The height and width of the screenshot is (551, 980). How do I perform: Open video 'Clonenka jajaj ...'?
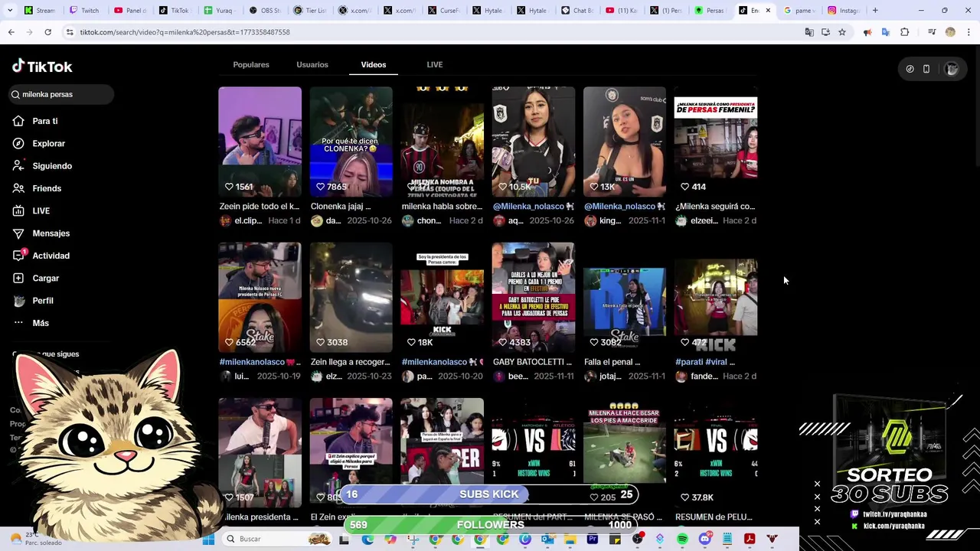(x=351, y=142)
